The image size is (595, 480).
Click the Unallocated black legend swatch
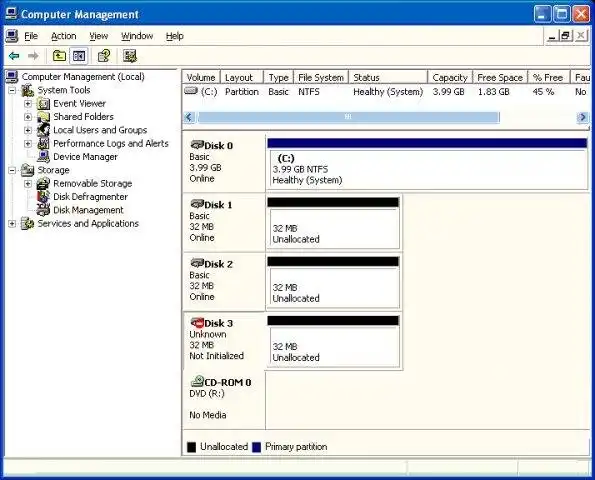(192, 447)
